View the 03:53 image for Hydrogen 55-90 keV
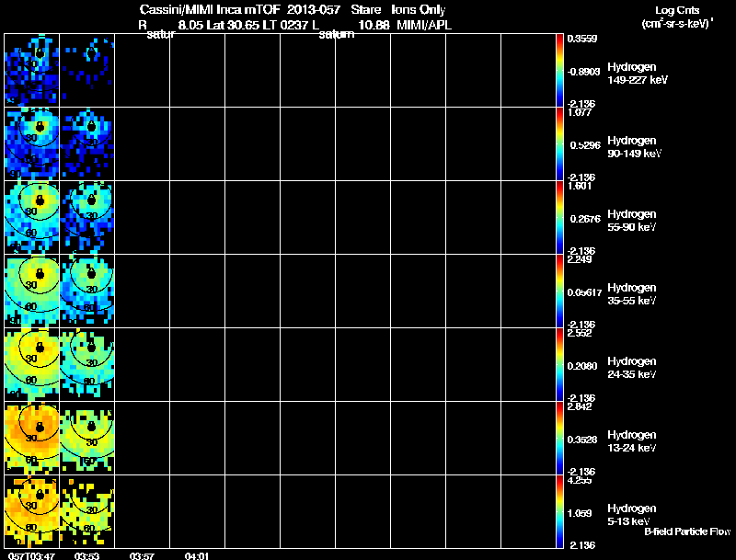 86,218
